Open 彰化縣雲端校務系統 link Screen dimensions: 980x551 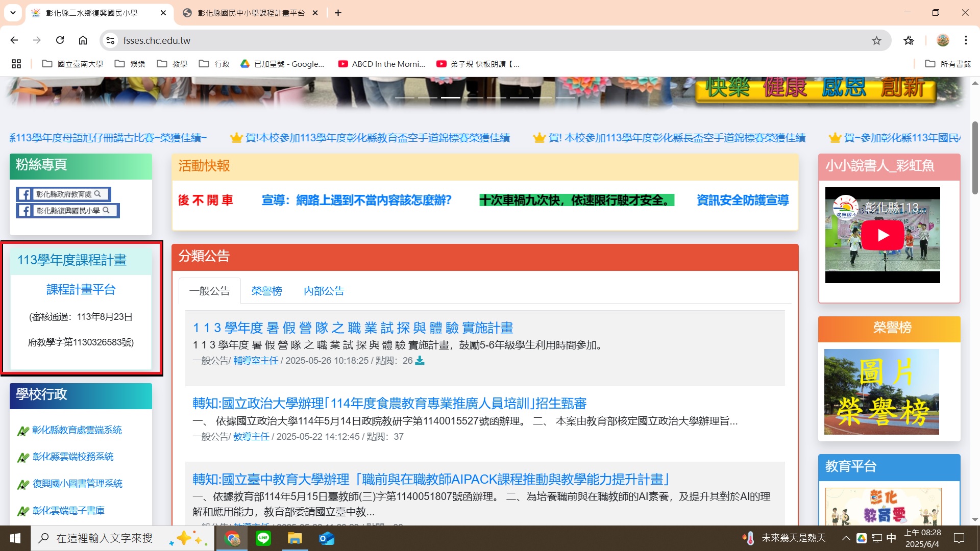(73, 457)
